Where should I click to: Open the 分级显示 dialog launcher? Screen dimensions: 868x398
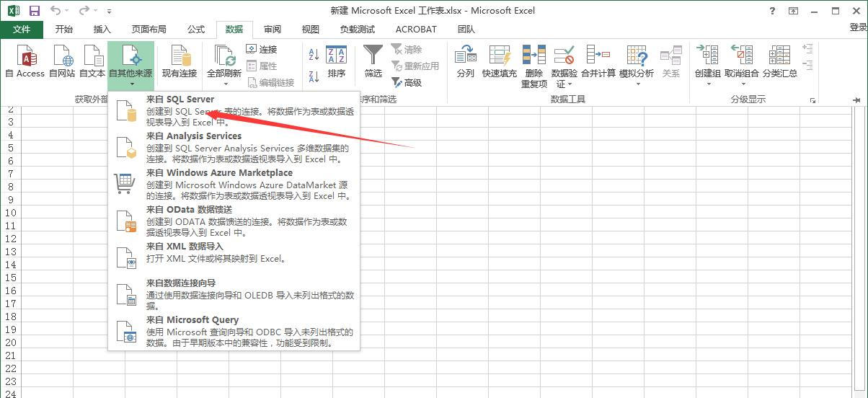pyautogui.click(x=813, y=100)
